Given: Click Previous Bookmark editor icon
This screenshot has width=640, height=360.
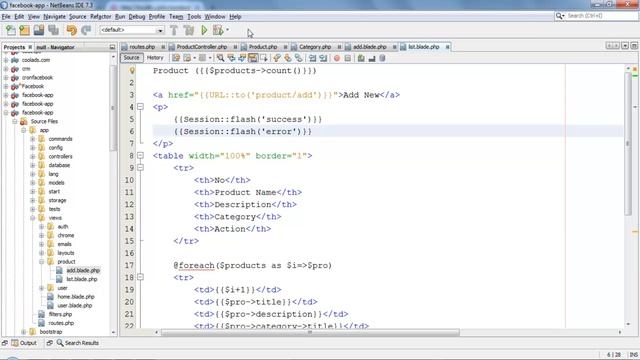Looking at the screenshot, I should (x=277, y=58).
